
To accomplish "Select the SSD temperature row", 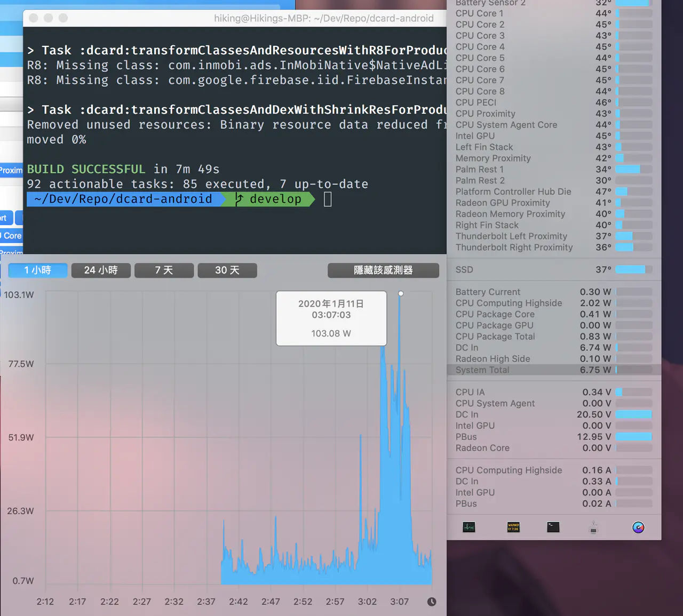I will click(x=554, y=270).
